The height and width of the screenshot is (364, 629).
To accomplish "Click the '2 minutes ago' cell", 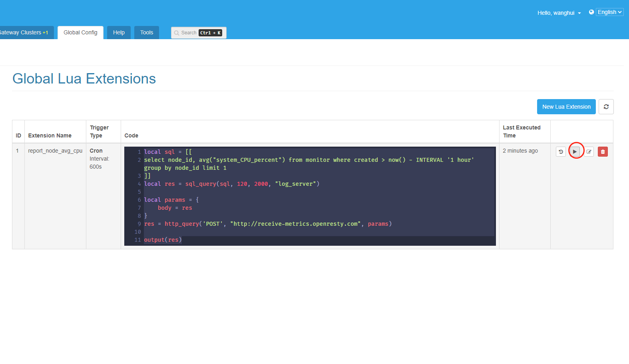I will pos(520,151).
